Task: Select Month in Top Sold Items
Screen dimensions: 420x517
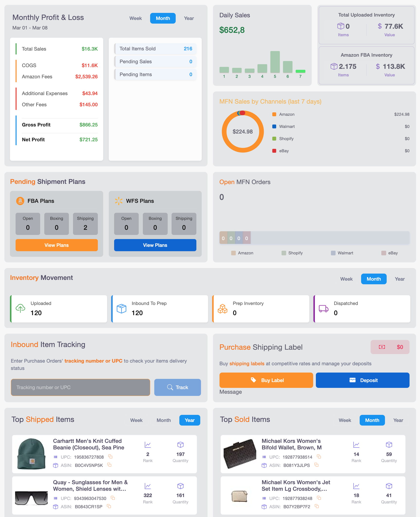Action: pyautogui.click(x=372, y=420)
